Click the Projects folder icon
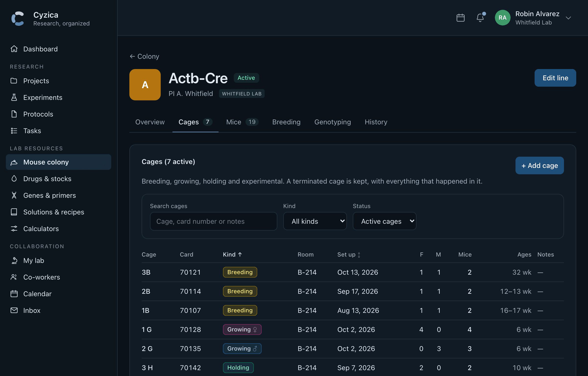The width and height of the screenshot is (588, 376). tap(14, 81)
